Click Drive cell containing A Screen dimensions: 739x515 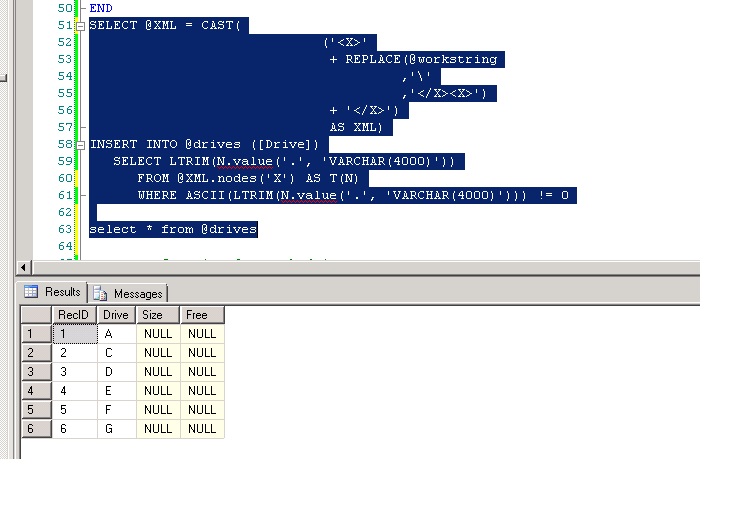point(116,334)
